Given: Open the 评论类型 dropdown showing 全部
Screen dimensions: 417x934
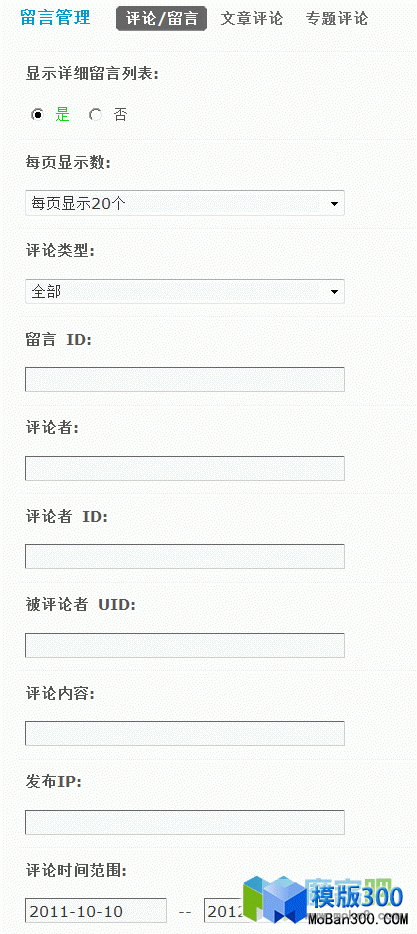Looking at the screenshot, I should pos(185,291).
